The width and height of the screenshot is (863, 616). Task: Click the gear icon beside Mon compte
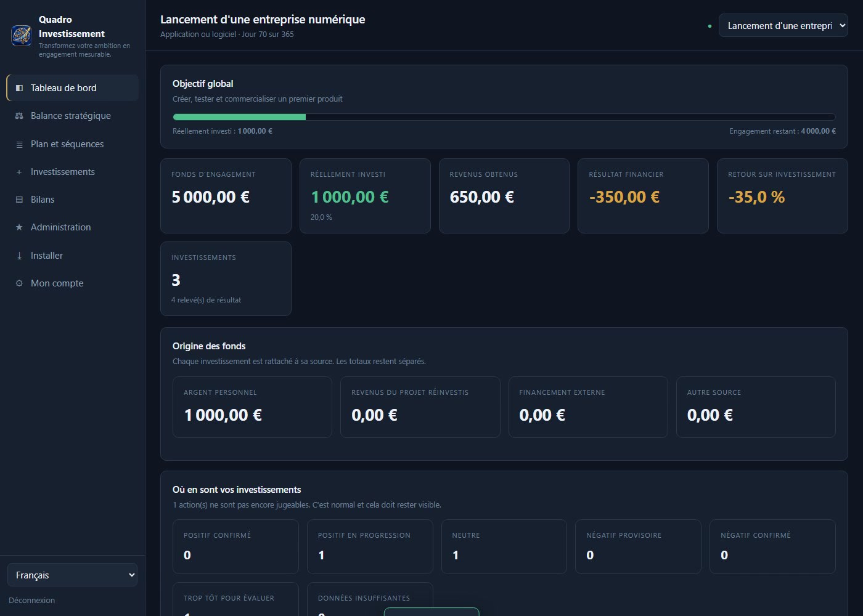pos(19,283)
